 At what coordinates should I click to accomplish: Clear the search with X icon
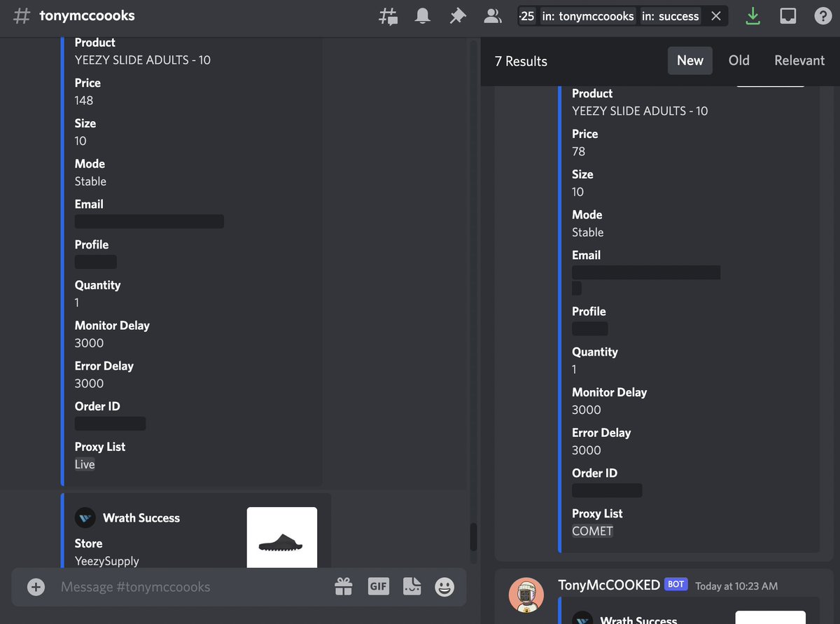(715, 16)
